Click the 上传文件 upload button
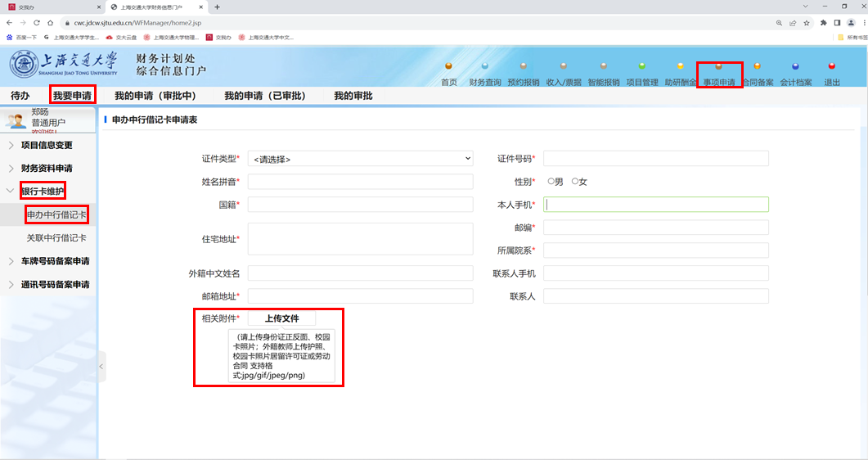Viewport: 868px width, 460px height. click(281, 318)
